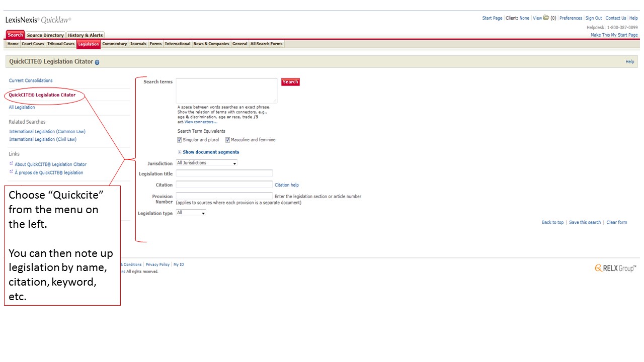Select the Legislation subtab

[89, 44]
